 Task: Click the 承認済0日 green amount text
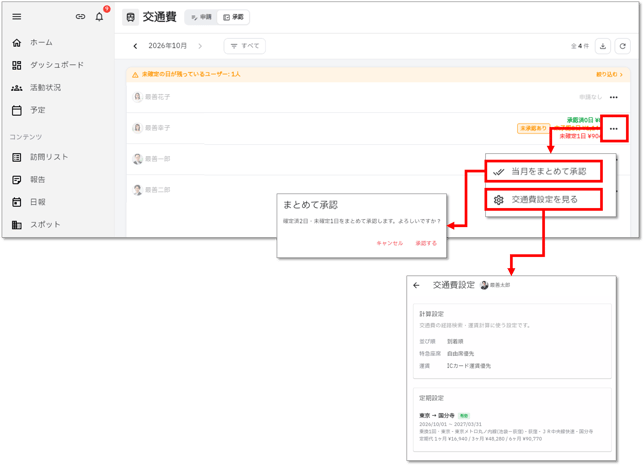click(x=584, y=120)
